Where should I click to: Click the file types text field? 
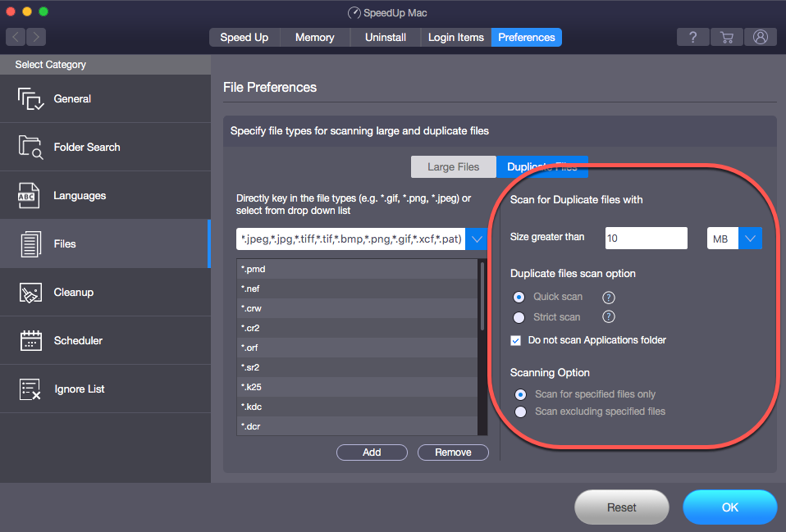(351, 239)
